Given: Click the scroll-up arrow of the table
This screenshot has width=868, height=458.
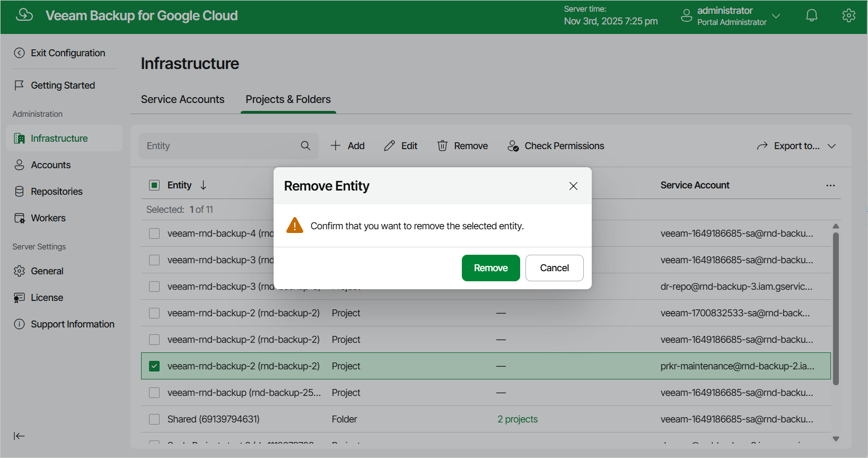Looking at the screenshot, I should [836, 226].
